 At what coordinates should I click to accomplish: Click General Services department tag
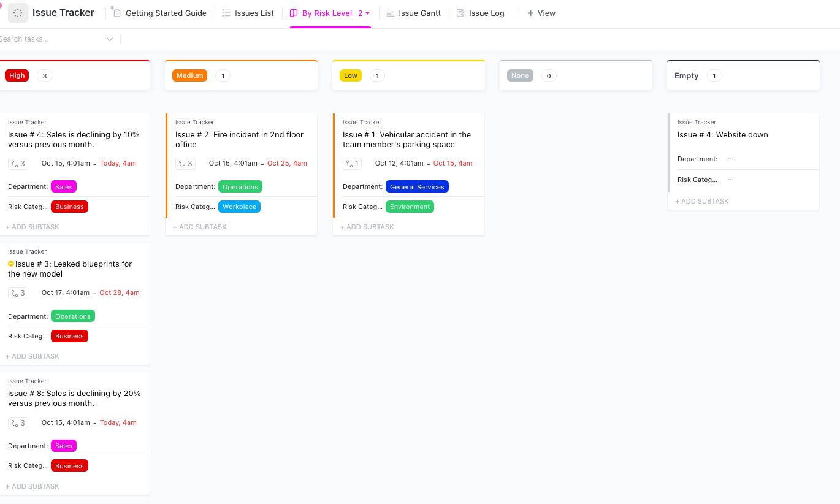pos(417,187)
